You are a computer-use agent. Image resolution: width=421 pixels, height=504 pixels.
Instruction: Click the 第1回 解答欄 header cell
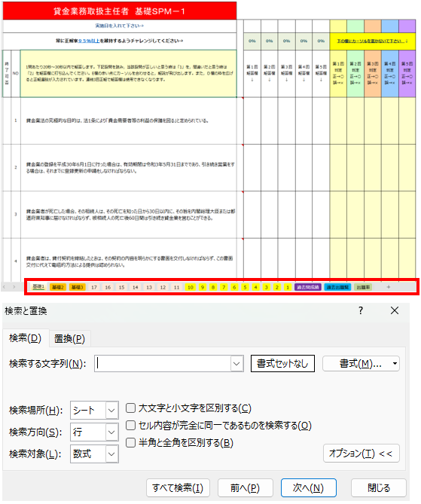point(252,73)
